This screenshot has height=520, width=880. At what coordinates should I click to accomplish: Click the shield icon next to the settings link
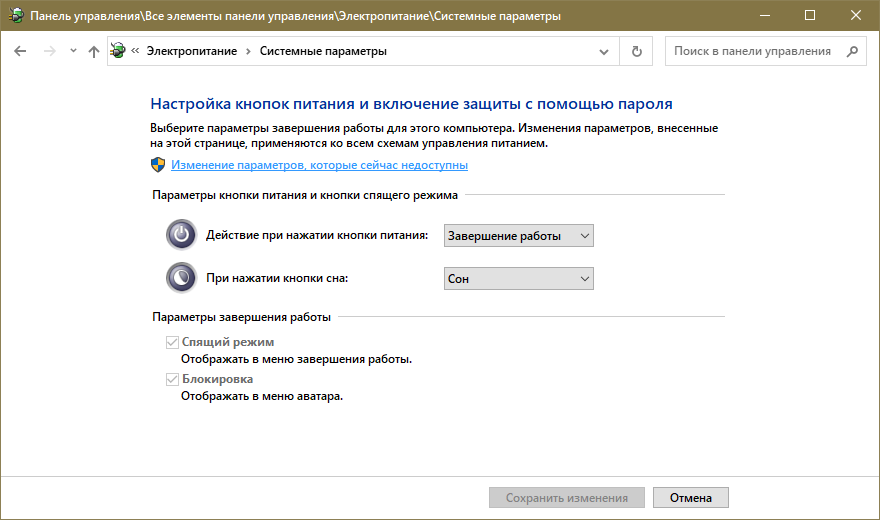pyautogui.click(x=158, y=165)
